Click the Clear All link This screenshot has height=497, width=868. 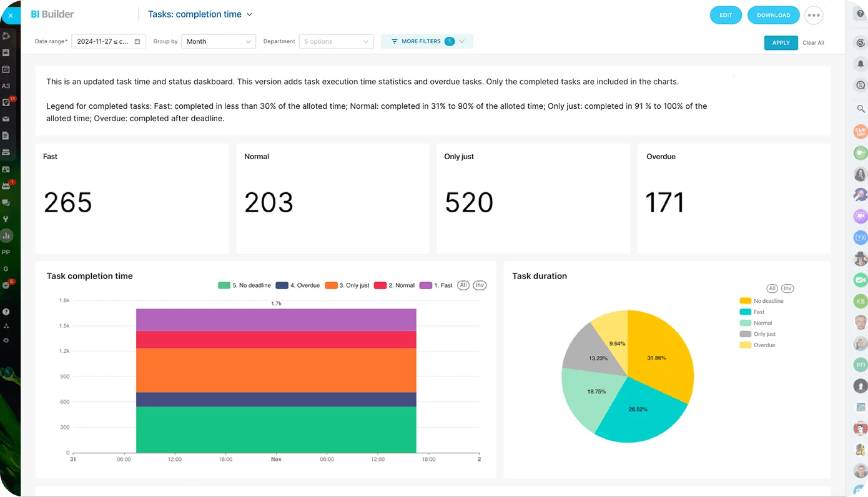(x=813, y=43)
